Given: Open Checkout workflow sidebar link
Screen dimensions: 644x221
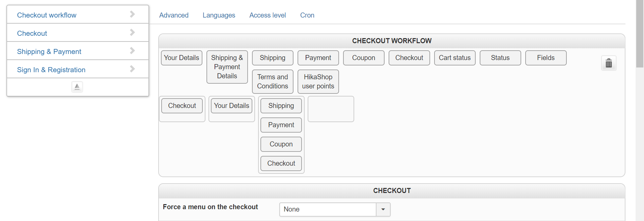Looking at the screenshot, I should pos(47,15).
